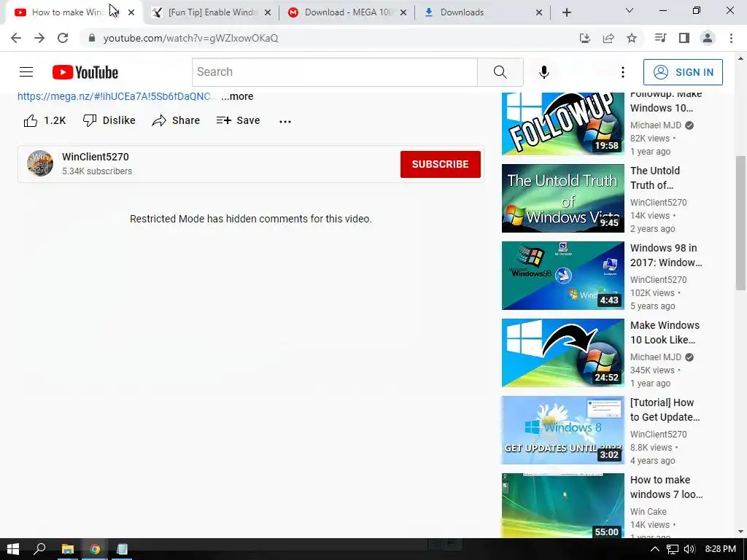Screen dimensions: 747x560
Task: Reload the current page
Action: click(x=63, y=38)
